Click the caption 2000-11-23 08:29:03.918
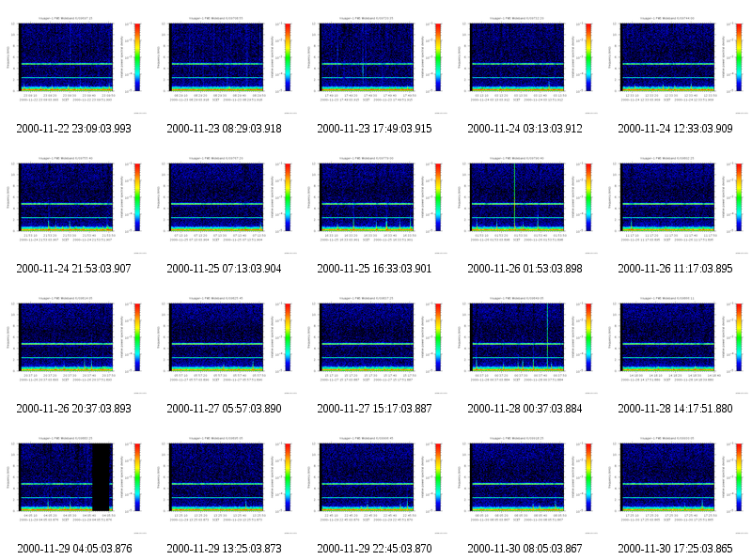The width and height of the screenshot is (752, 560). pyautogui.click(x=224, y=129)
